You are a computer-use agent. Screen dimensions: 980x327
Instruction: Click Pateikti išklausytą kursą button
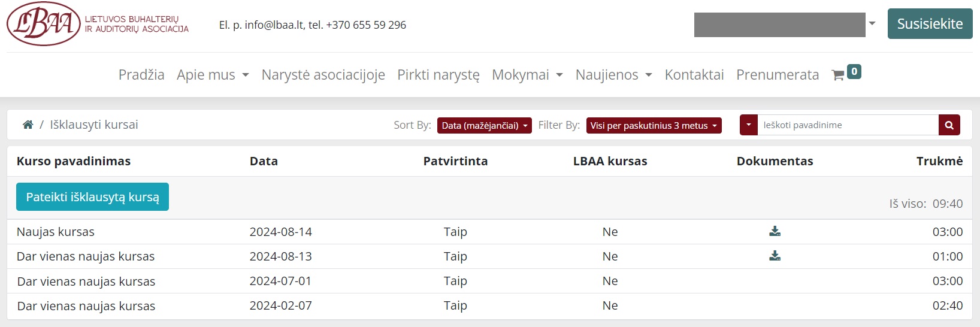(92, 197)
